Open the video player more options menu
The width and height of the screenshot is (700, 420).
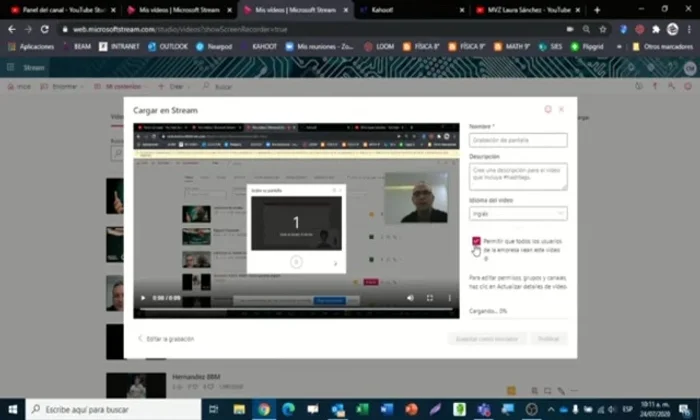(450, 298)
